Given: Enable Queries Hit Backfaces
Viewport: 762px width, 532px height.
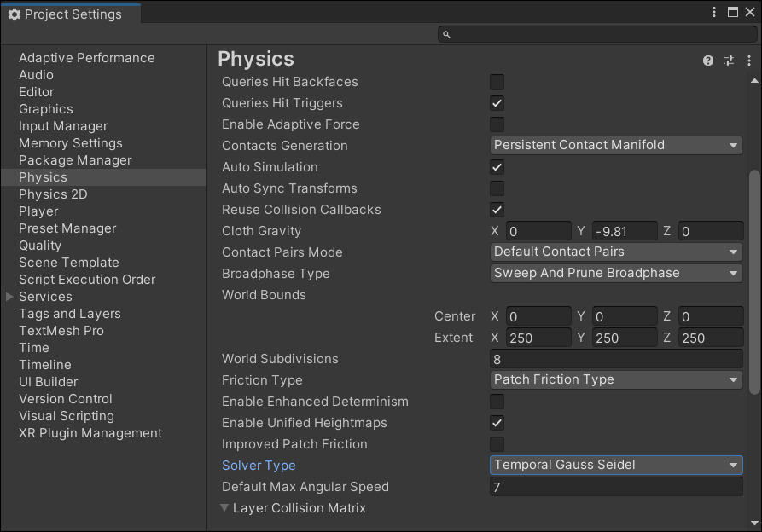Looking at the screenshot, I should click(x=497, y=82).
